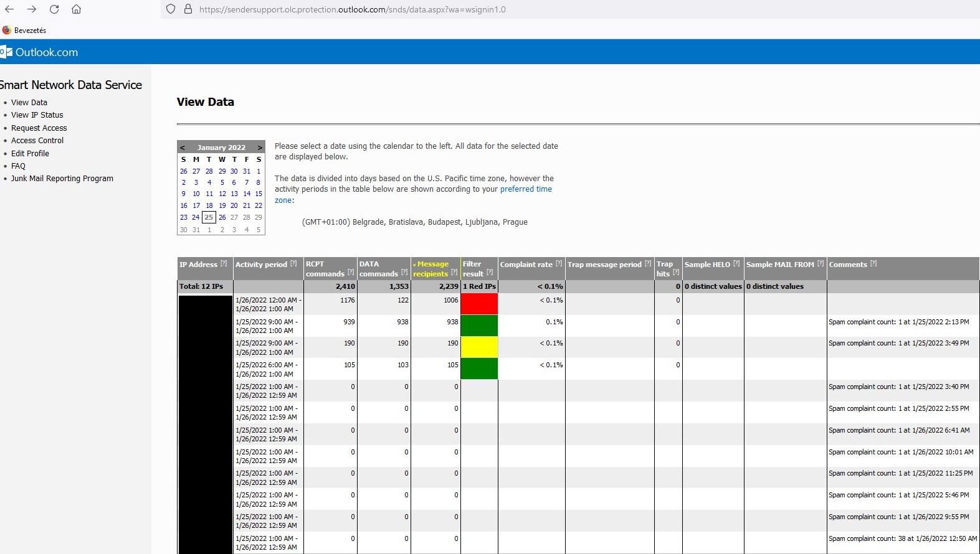Image resolution: width=980 pixels, height=554 pixels.
Task: Go to the browser home page
Action: [x=76, y=9]
